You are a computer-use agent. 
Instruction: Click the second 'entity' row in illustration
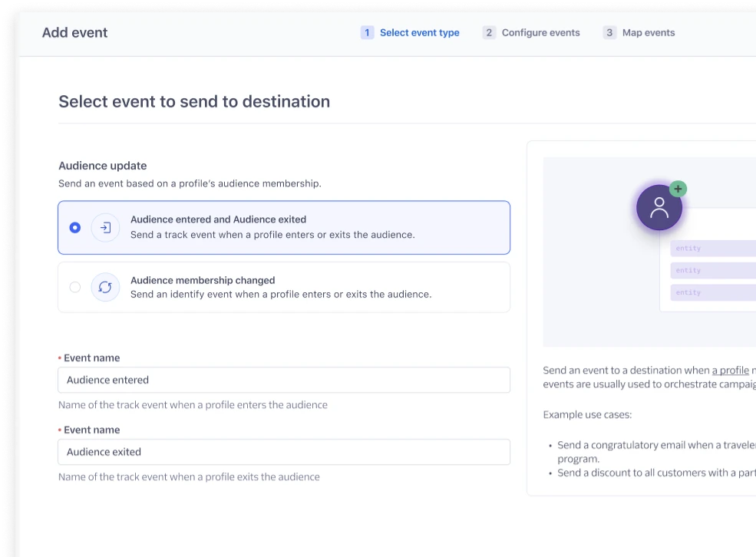[713, 270]
